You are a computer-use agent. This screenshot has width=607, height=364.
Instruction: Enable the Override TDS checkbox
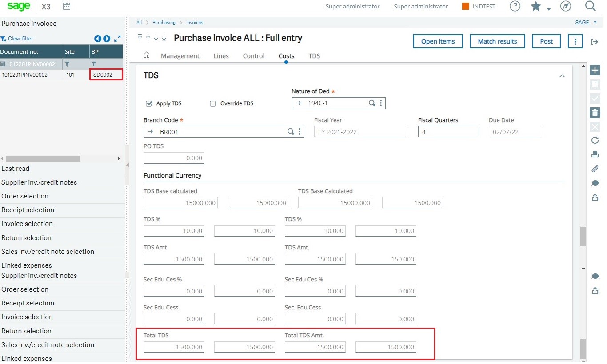212,103
